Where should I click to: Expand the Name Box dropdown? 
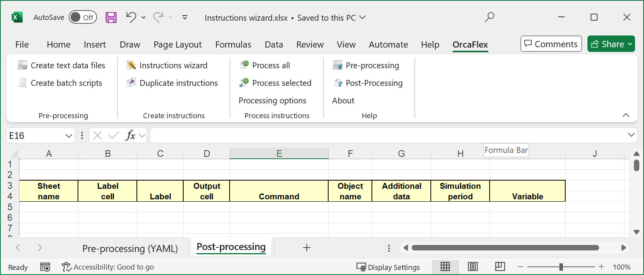(x=69, y=136)
